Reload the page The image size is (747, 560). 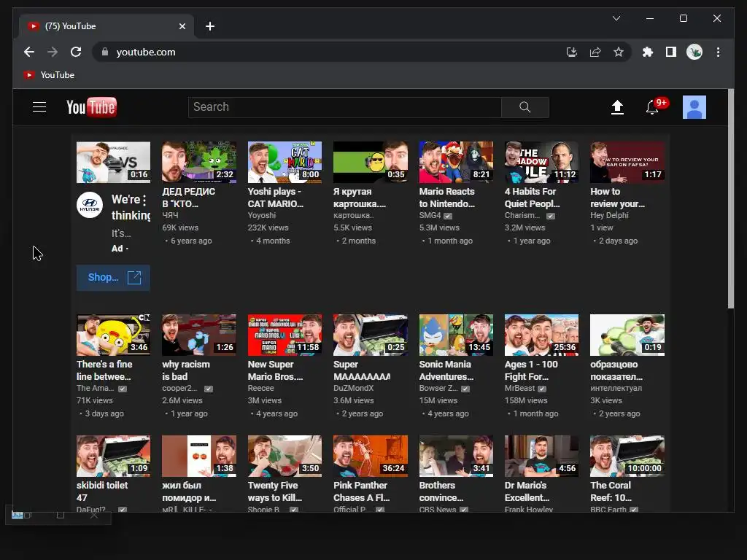[76, 52]
